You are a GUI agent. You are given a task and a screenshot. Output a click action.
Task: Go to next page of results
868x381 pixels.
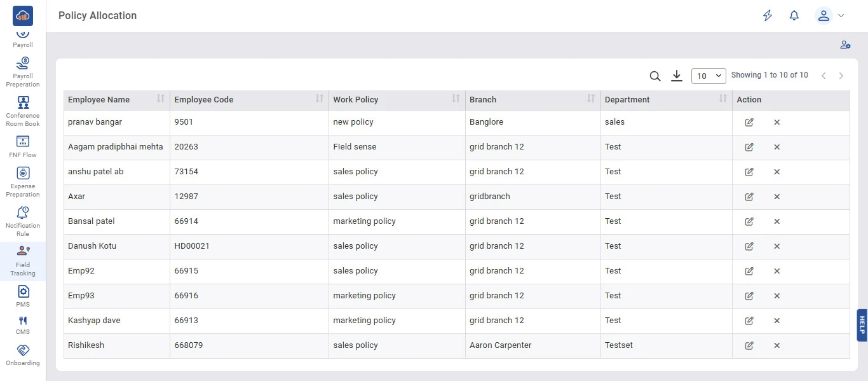pos(841,76)
